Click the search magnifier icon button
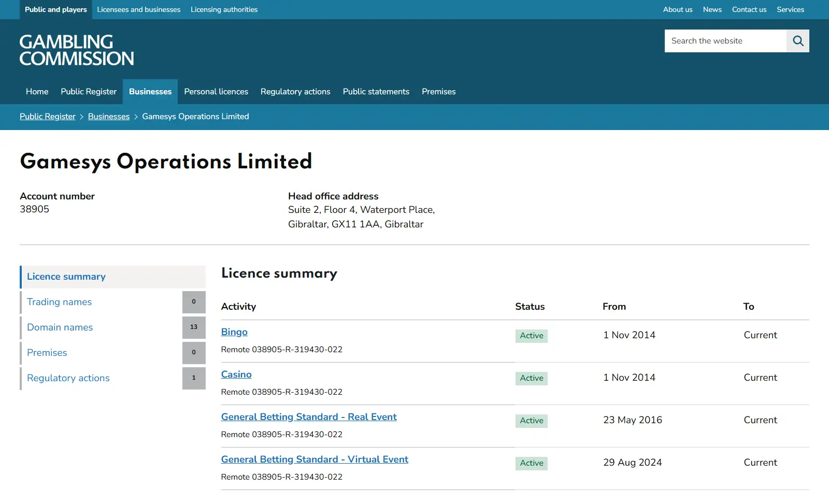Viewport: 829px width, 504px height. [798, 41]
